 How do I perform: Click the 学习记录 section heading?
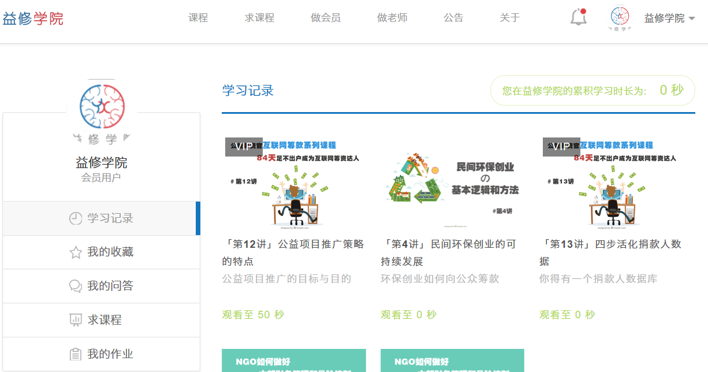(248, 91)
